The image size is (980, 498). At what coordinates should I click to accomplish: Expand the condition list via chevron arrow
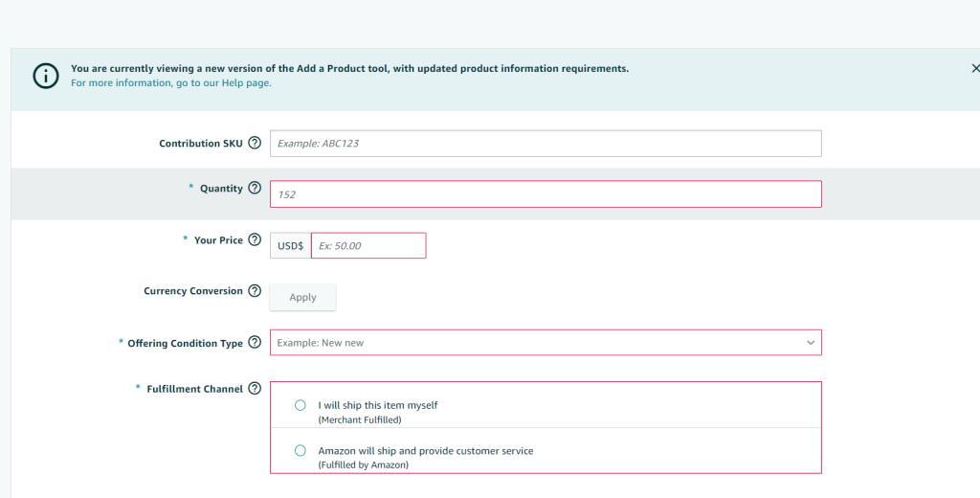click(x=810, y=343)
